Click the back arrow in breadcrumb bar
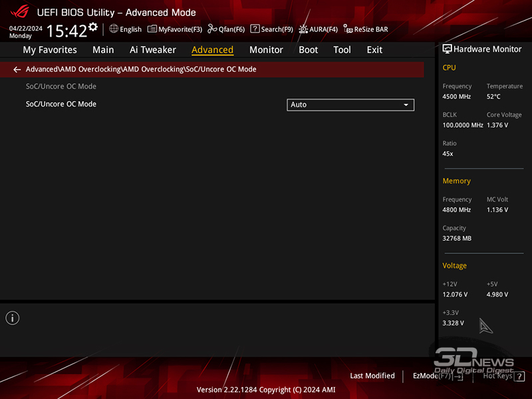532x399 pixels. 17,70
